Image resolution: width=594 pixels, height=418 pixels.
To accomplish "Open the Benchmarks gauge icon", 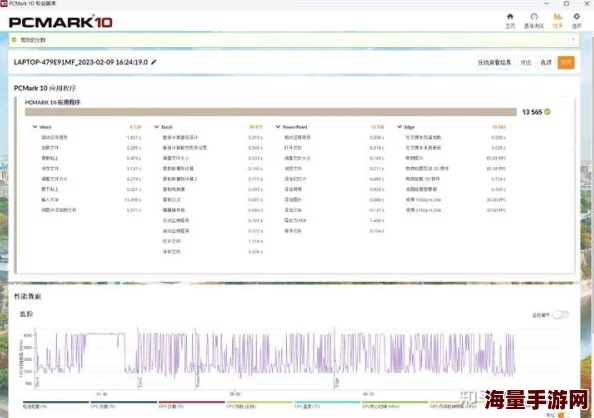I will click(534, 17).
